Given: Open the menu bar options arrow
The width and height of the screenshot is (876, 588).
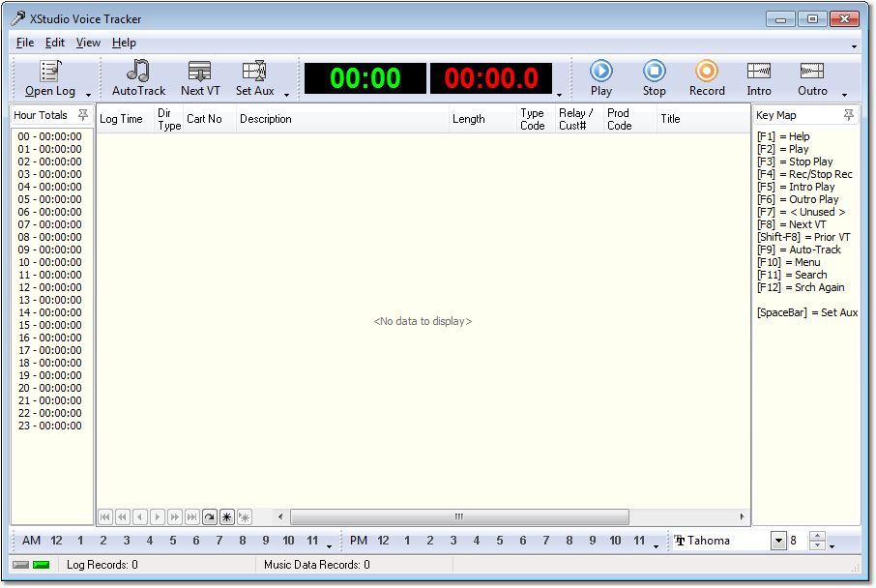Looking at the screenshot, I should (854, 46).
